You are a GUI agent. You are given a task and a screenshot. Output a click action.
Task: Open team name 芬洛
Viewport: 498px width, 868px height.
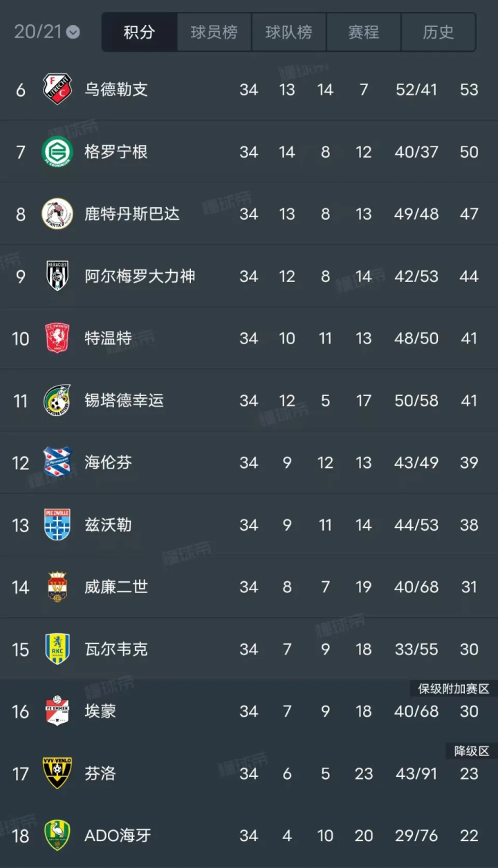[100, 773]
